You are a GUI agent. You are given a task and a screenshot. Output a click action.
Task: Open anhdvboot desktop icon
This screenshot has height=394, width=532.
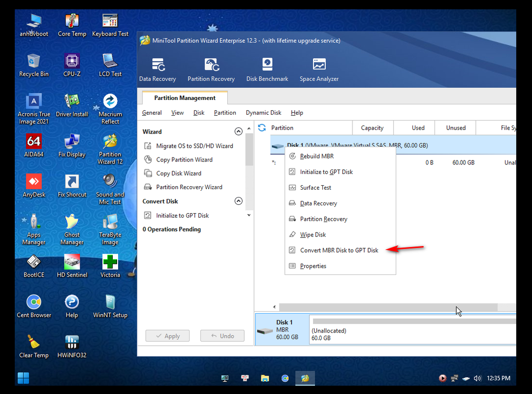pyautogui.click(x=33, y=25)
